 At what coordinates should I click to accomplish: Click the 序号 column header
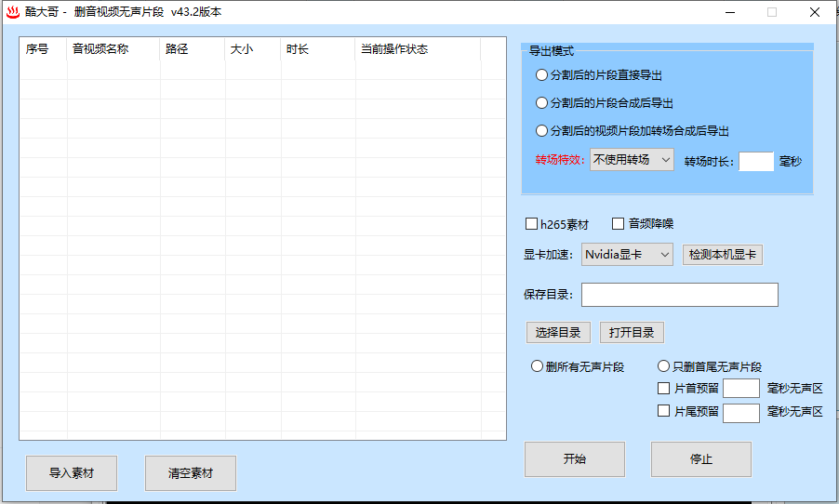pyautogui.click(x=44, y=49)
